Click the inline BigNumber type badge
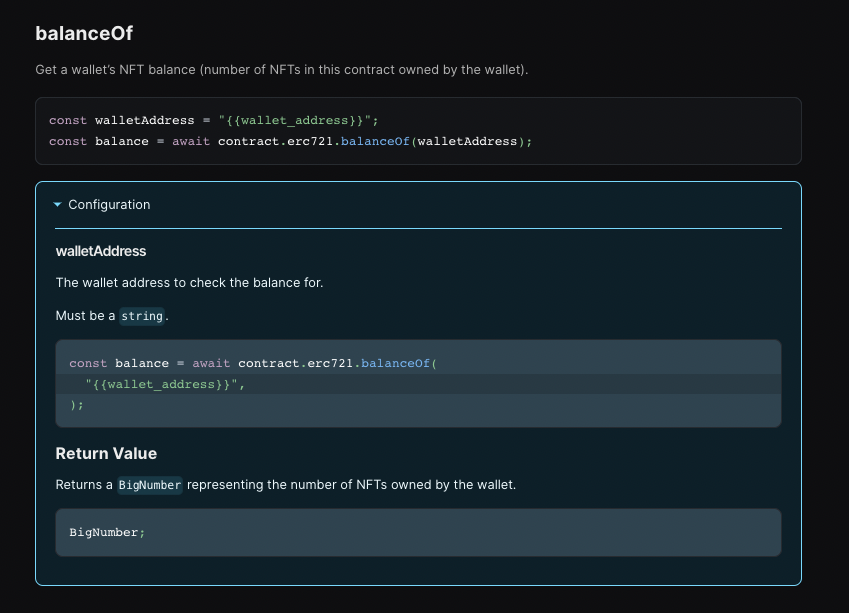 click(150, 485)
